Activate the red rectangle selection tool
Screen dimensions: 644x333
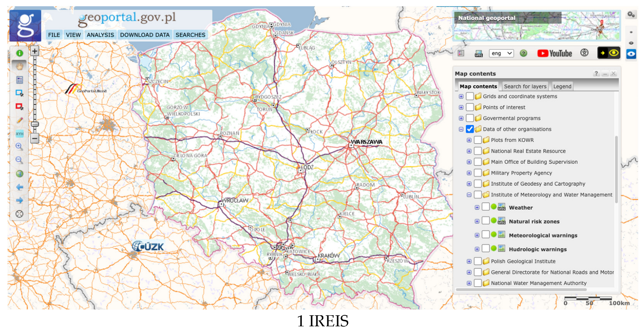[19, 106]
